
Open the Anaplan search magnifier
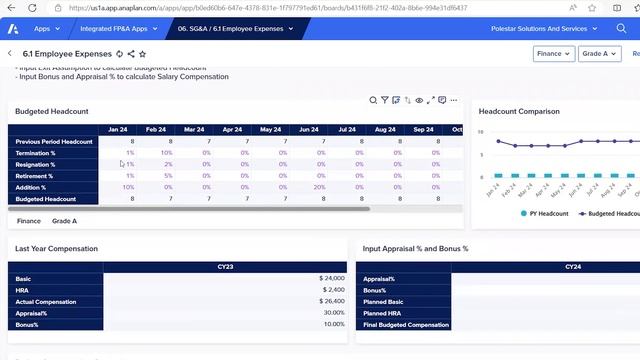[x=621, y=29]
